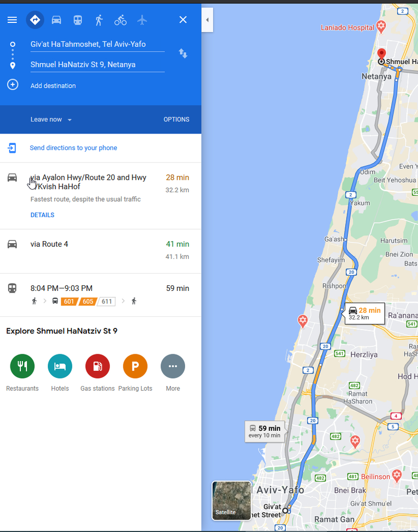Image resolution: width=418 pixels, height=532 pixels.
Task: Click Send directions to your phone
Action: [73, 148]
